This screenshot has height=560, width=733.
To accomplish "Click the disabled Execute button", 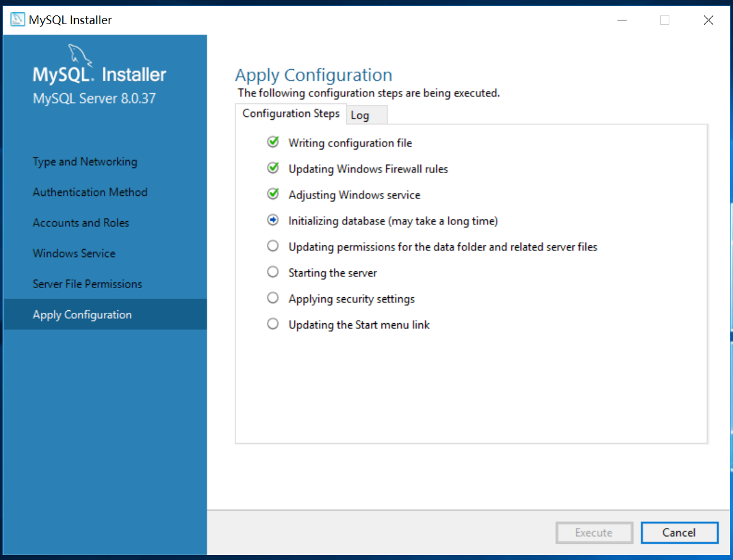I will pos(594,532).
